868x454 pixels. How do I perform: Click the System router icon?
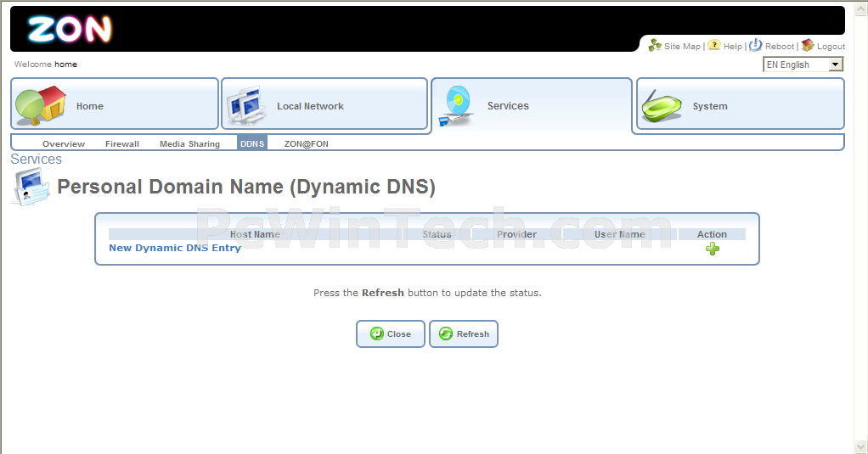pos(662,106)
